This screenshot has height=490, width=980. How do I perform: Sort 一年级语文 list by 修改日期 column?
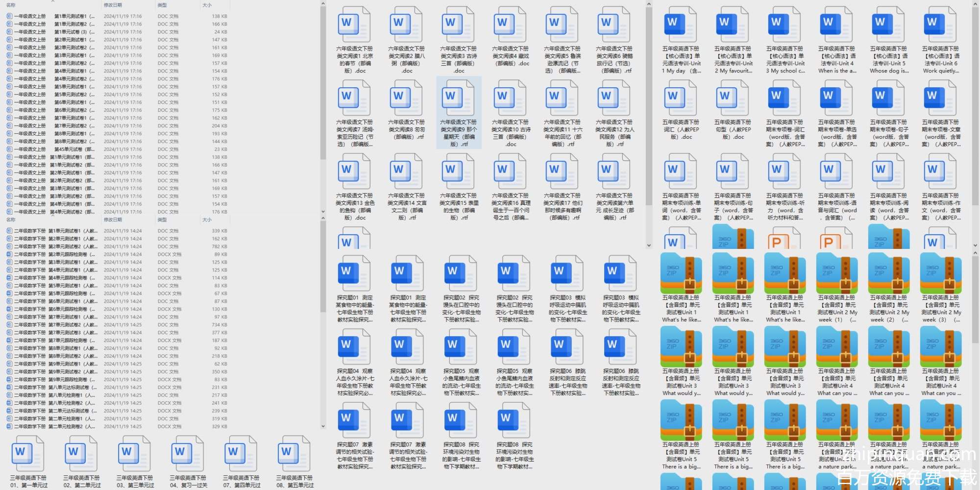point(113,5)
